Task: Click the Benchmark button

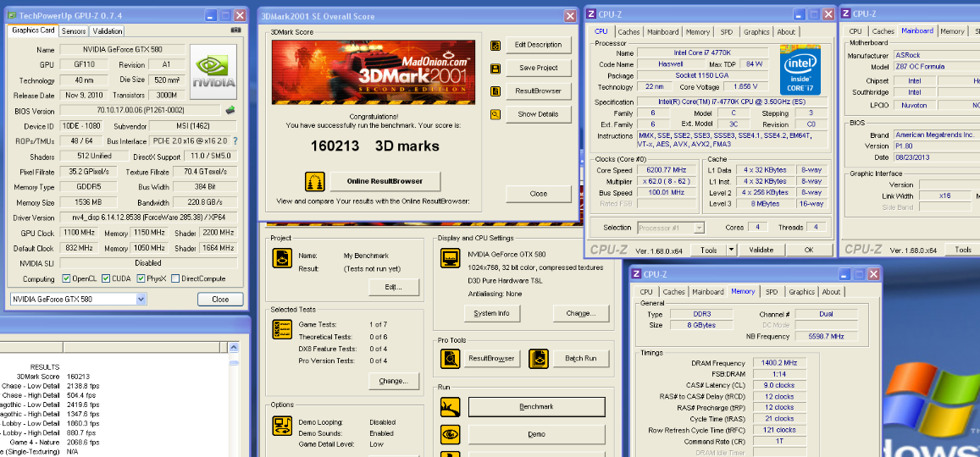Action: coord(536,407)
